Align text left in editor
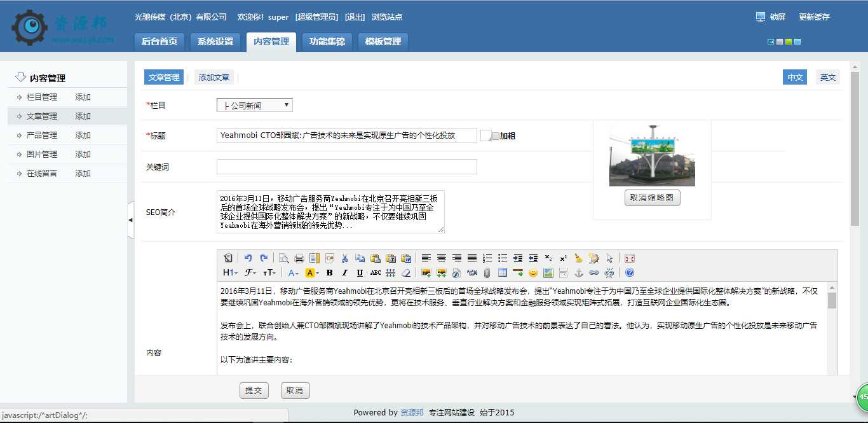The image size is (868, 423). (x=426, y=258)
